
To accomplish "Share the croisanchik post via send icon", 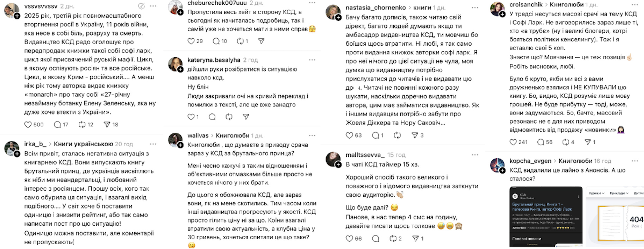I will click(588, 142).
